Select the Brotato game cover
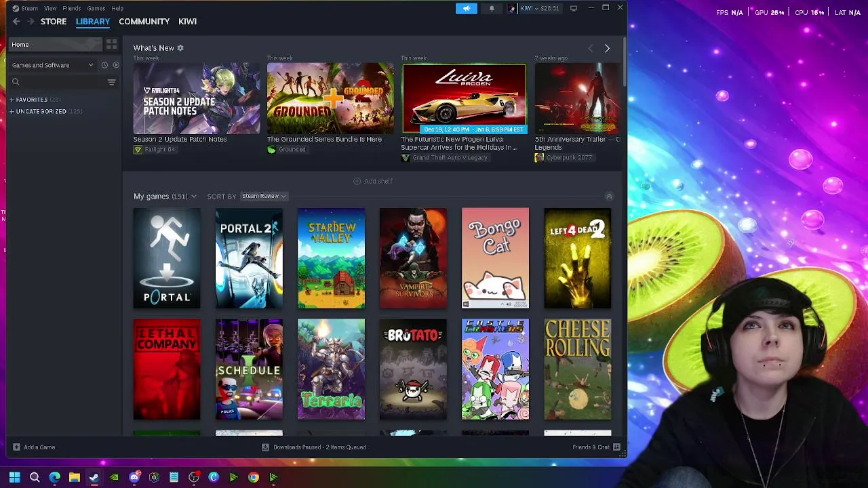 click(x=413, y=369)
